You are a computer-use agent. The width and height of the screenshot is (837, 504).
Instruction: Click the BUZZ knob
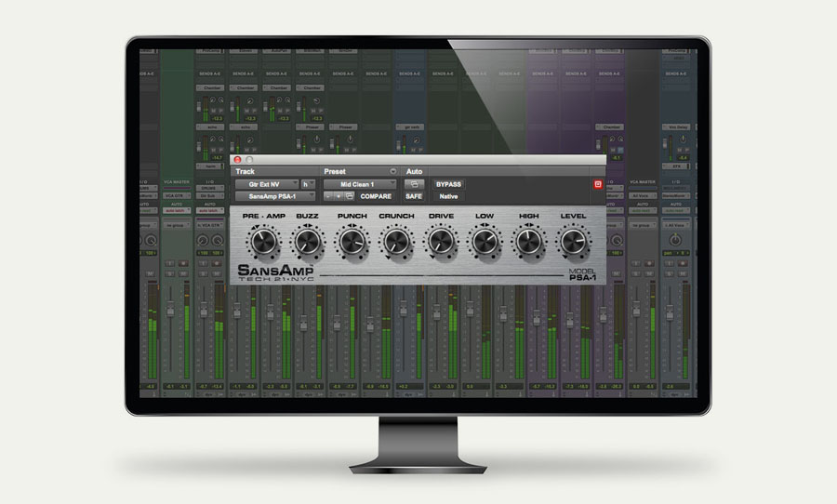[x=308, y=242]
